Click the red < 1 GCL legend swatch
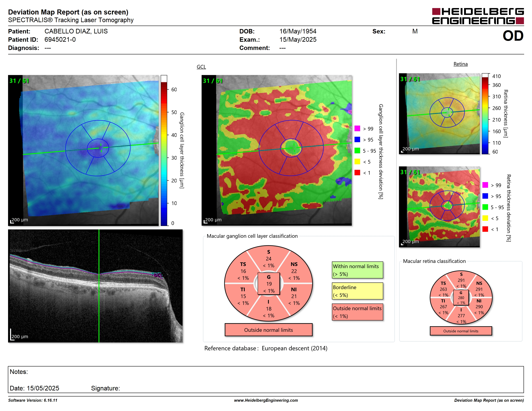The image size is (532, 411). [x=357, y=173]
